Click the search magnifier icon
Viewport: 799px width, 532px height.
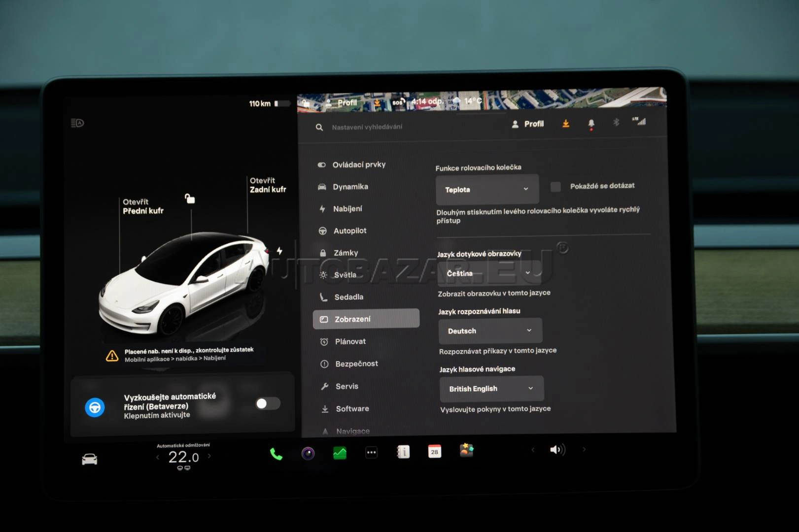coord(319,128)
